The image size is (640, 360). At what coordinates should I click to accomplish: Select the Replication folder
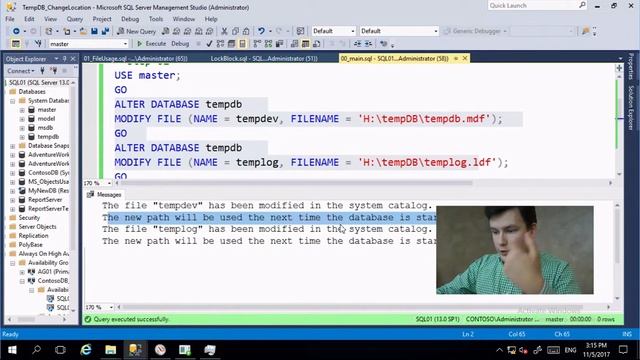point(33,236)
